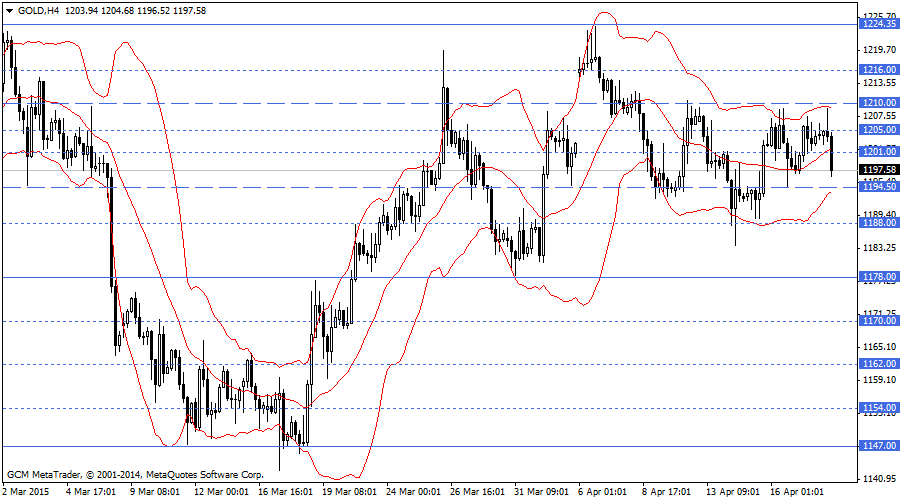This screenshot has height=500, width=900.
Task: Click the current price 1197.58 marker
Action: tap(878, 170)
